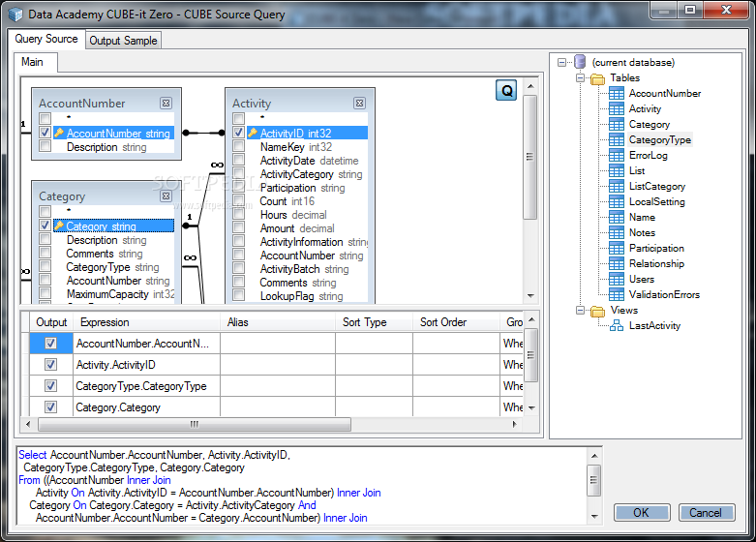Collapse the Views tree node
Screen dimensions: 756x542
coord(580,310)
